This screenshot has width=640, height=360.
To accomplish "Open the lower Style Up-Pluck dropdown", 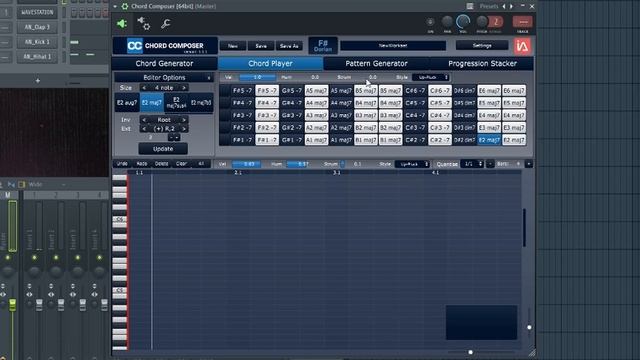I will pyautogui.click(x=412, y=164).
